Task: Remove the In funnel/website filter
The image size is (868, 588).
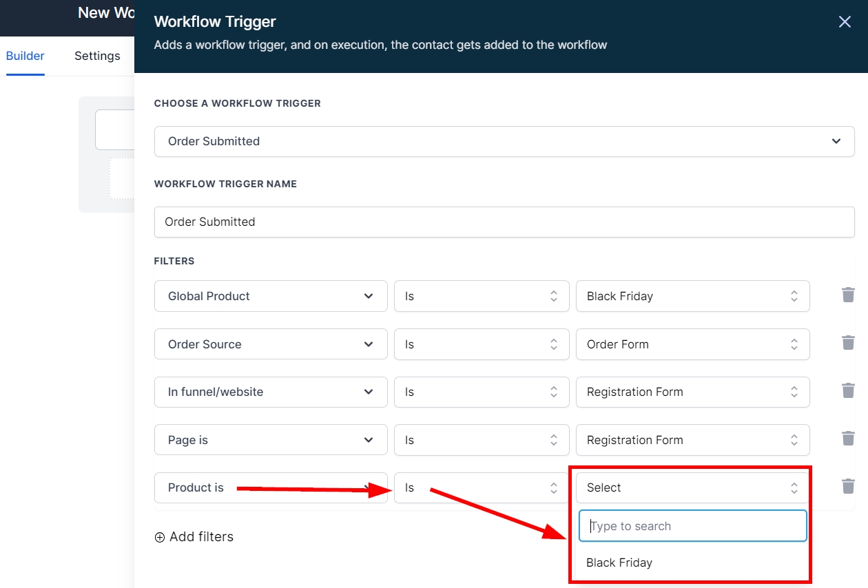Action: click(848, 391)
